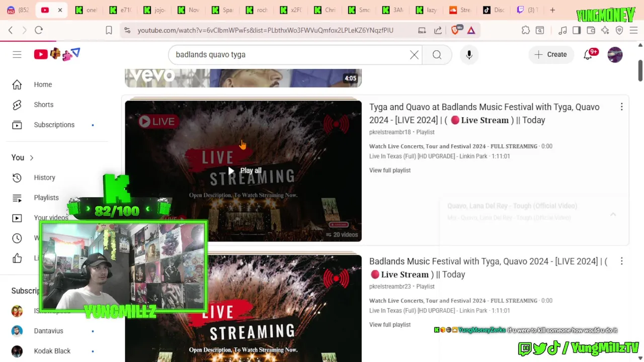Open the account avatar menu
644x362 pixels.
pos(615,54)
